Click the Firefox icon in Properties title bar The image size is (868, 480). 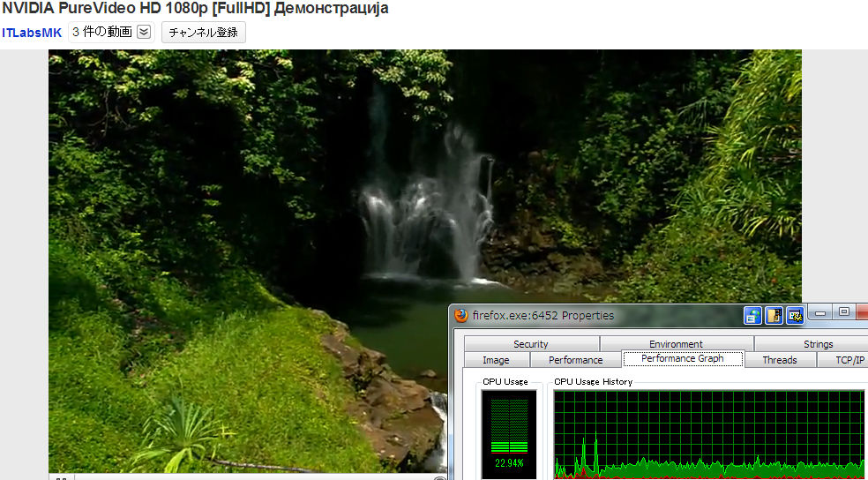point(461,316)
